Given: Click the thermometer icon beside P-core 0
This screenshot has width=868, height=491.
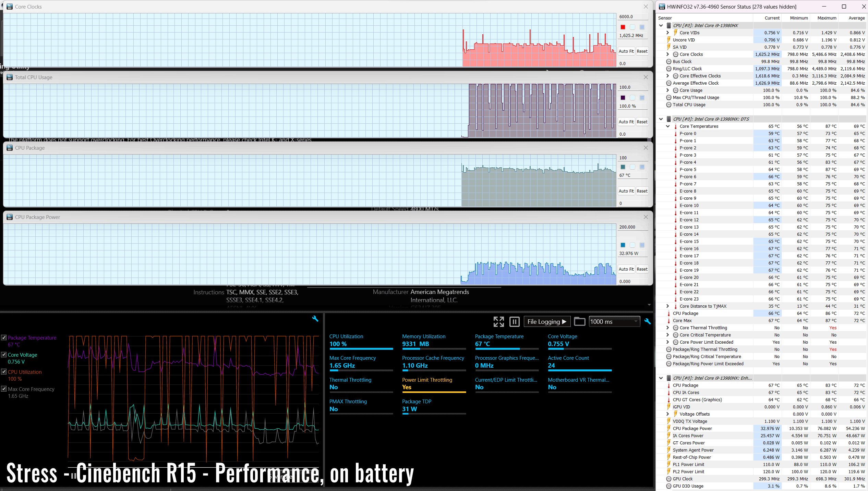Looking at the screenshot, I should (x=675, y=133).
